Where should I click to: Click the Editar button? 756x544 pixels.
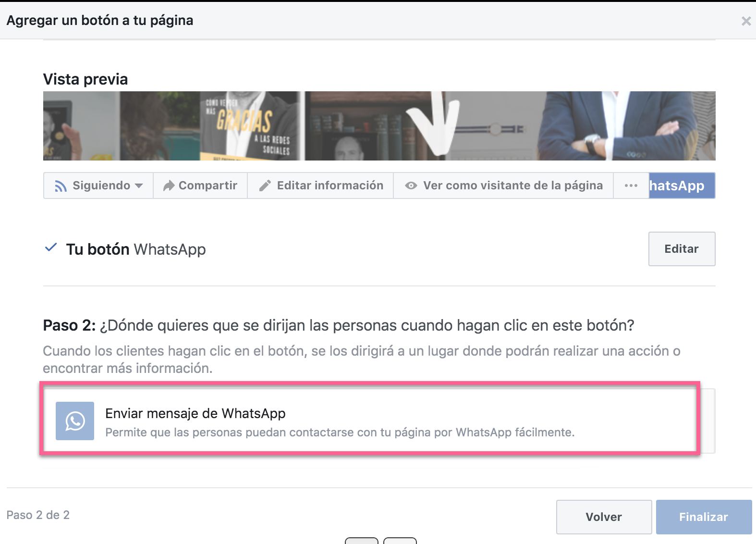click(x=682, y=249)
